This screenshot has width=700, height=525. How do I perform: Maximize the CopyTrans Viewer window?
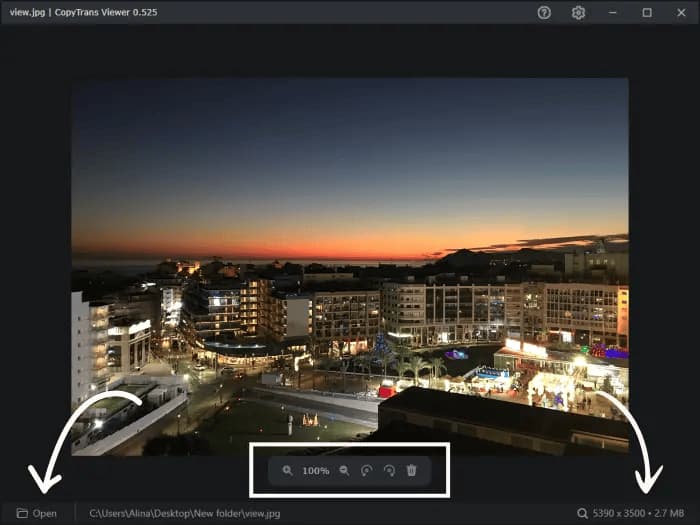pos(647,12)
